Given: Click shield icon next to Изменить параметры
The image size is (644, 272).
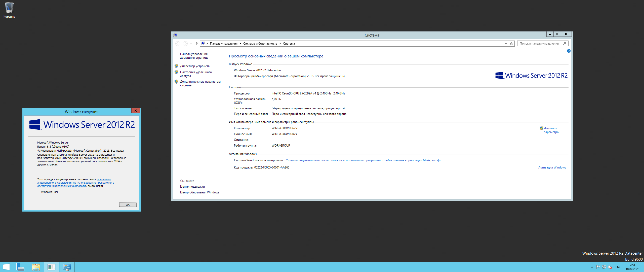Looking at the screenshot, I should (541, 128).
